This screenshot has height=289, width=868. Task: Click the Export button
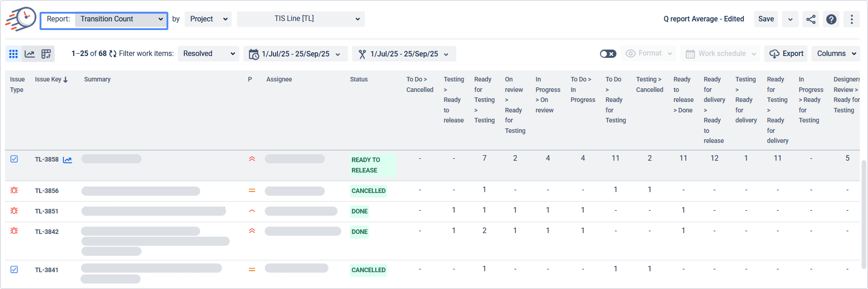(786, 54)
